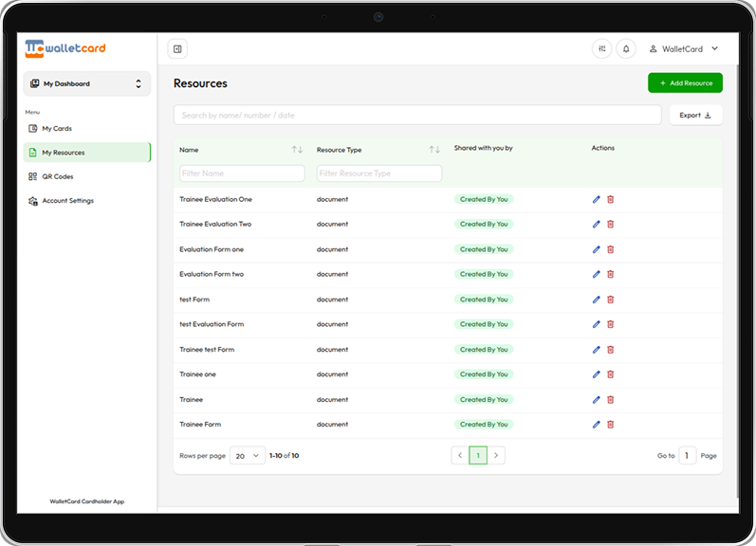The width and height of the screenshot is (756, 546).
Task: Delete the plain Trainee row resource
Action: (610, 400)
